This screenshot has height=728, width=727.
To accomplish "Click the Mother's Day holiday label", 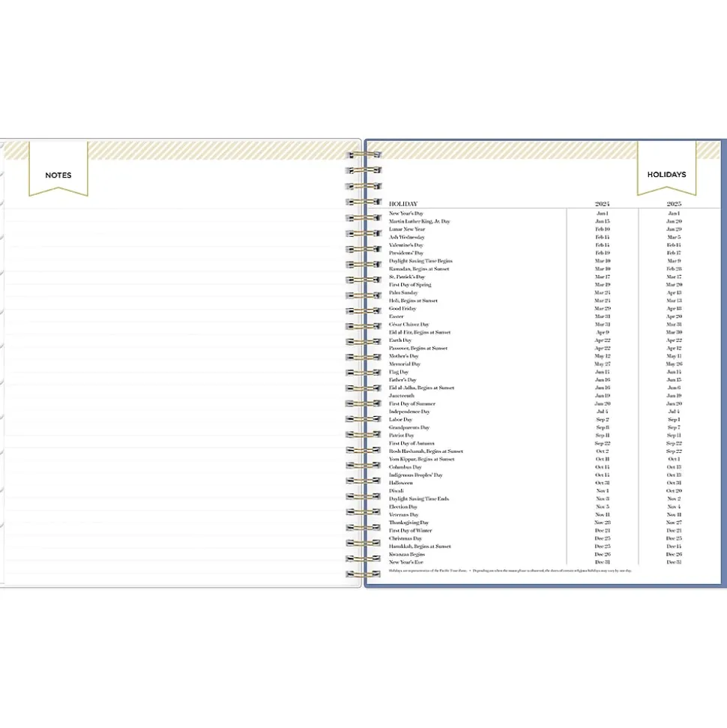I will (x=404, y=356).
